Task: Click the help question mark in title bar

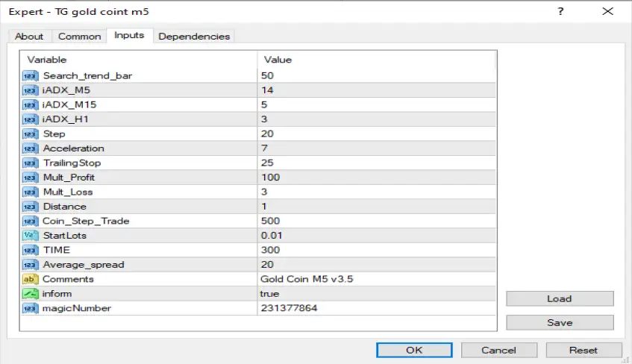Action: tap(561, 12)
